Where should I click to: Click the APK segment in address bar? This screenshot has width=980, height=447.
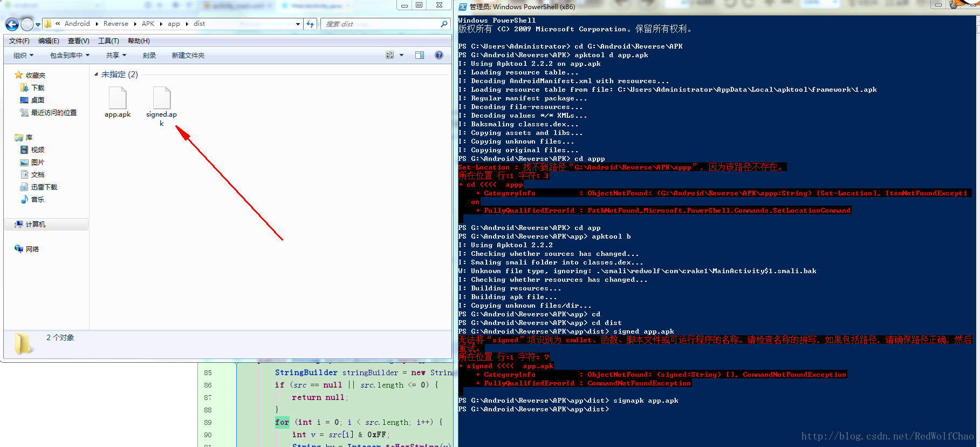tap(148, 24)
